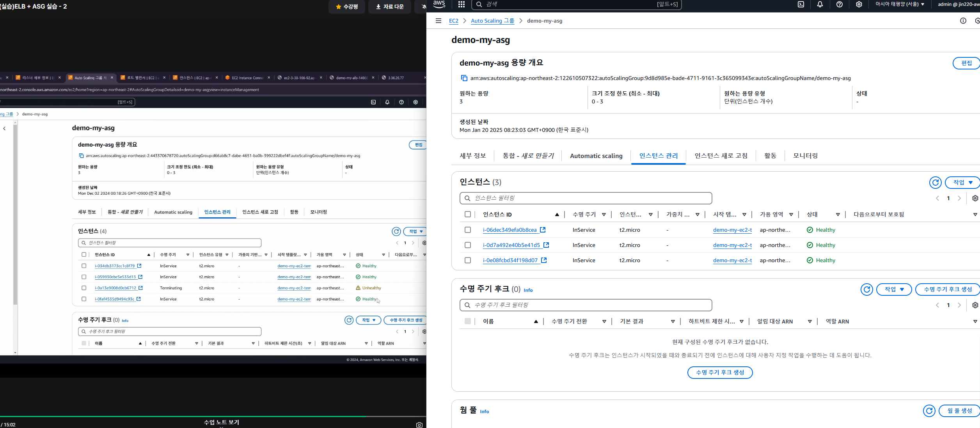The image size is (980, 428).
Task: Switch to 통합 - 새로 만들기 tab
Action: click(528, 156)
